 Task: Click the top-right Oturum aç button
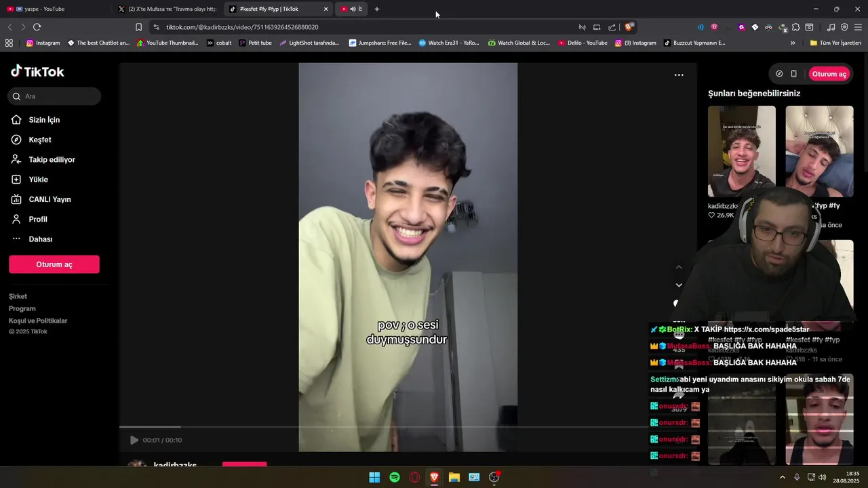[829, 74]
